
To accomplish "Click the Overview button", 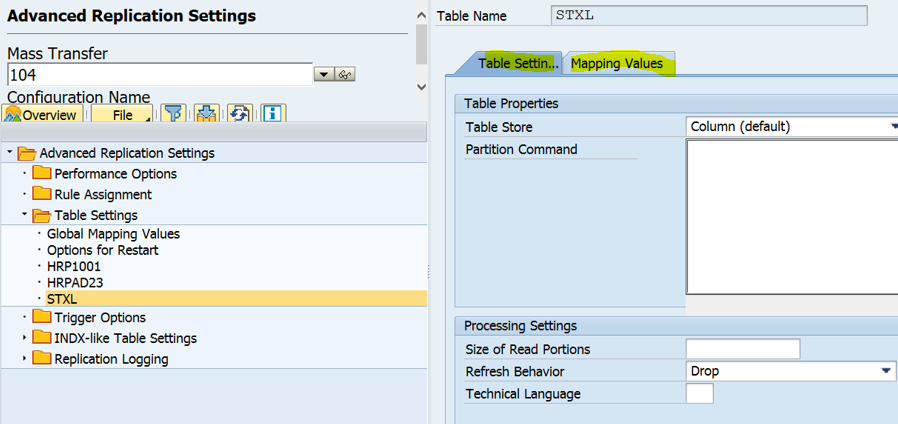I will [x=42, y=115].
